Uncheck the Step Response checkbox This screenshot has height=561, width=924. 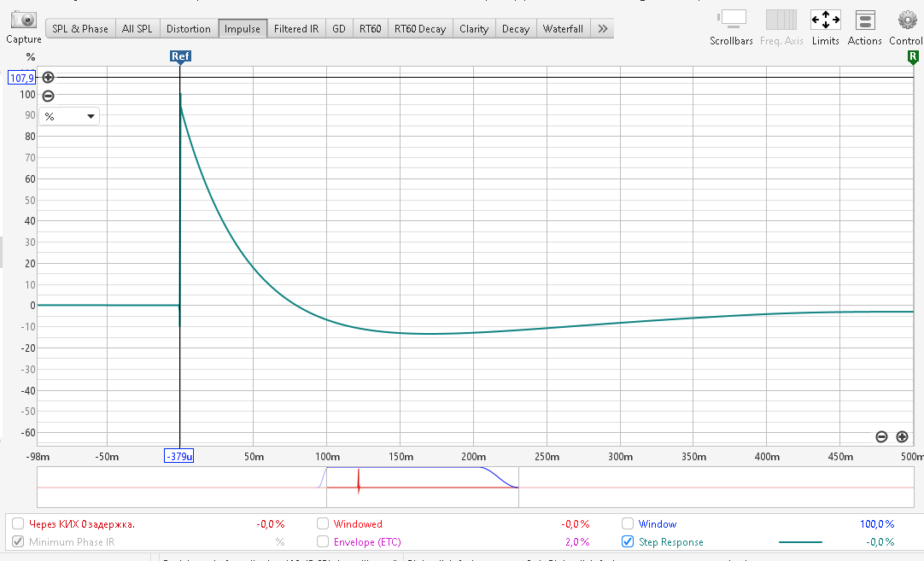[x=628, y=542]
